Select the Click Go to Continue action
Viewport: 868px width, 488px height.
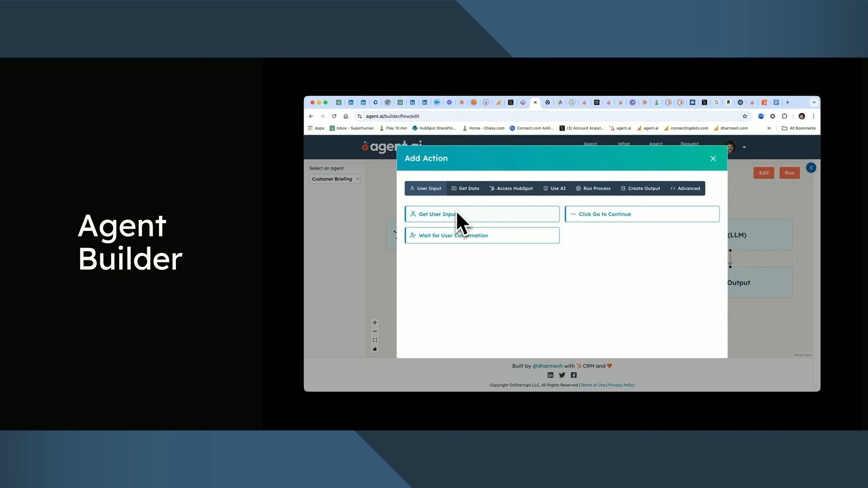642,214
